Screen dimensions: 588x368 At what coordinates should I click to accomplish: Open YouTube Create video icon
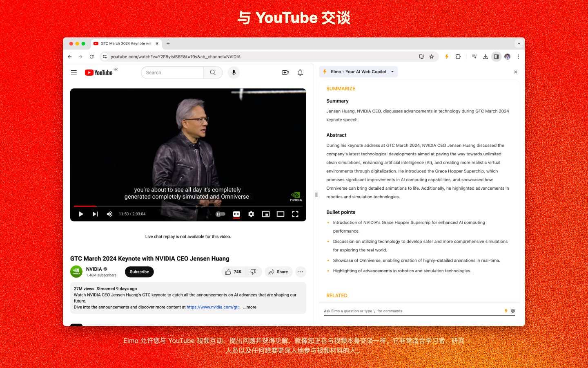[285, 72]
